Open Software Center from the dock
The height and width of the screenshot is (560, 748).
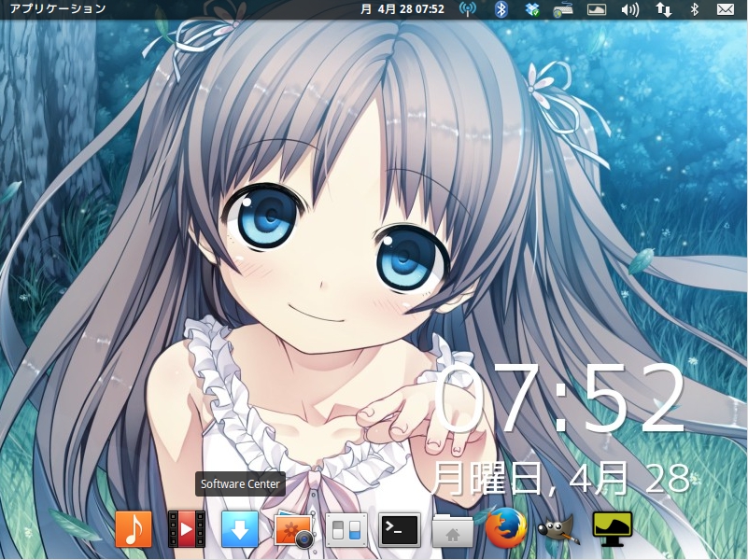point(239,529)
